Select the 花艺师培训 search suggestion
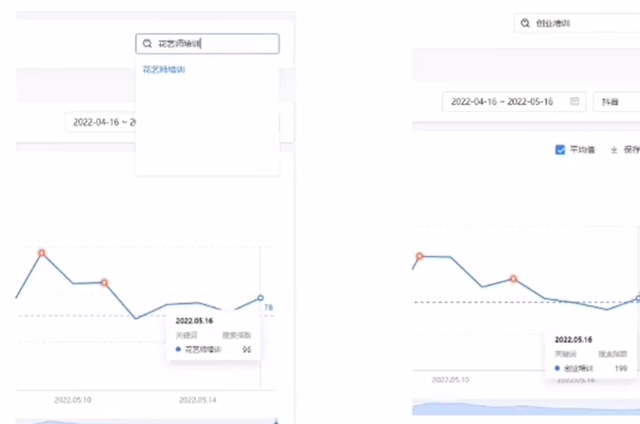Screen dimensions: 640x424 (x=164, y=70)
